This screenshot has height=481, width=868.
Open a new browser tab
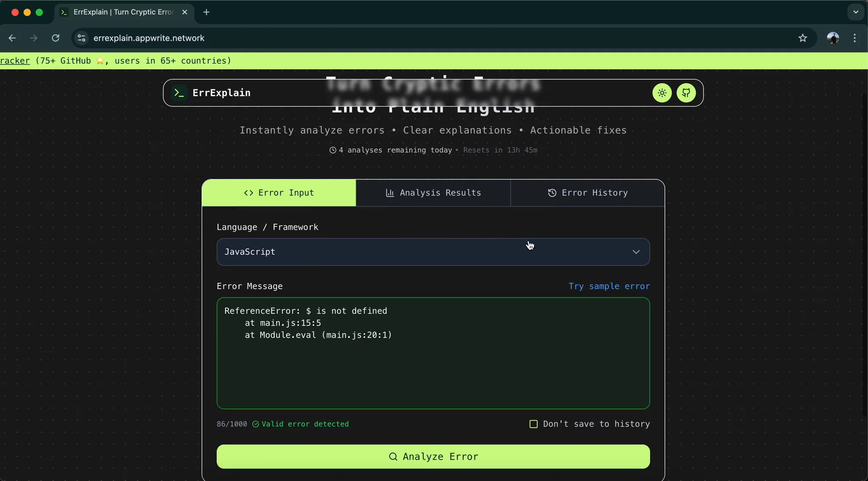(206, 12)
